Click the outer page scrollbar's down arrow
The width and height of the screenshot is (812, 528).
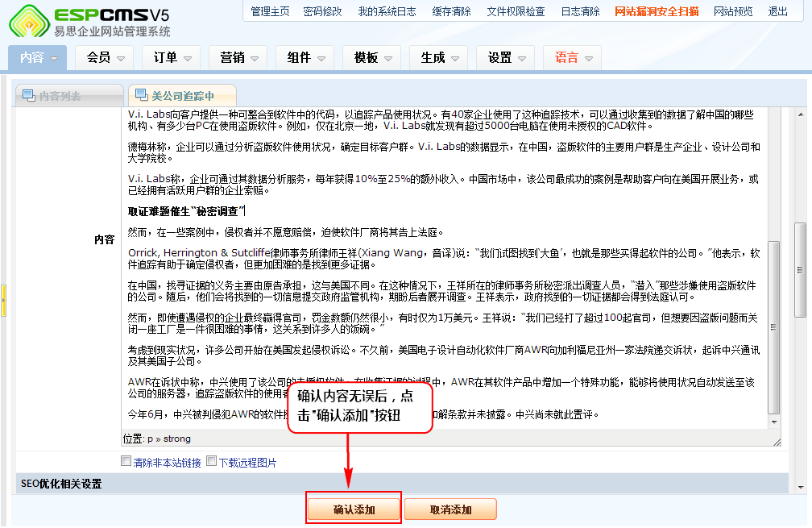[x=801, y=487]
